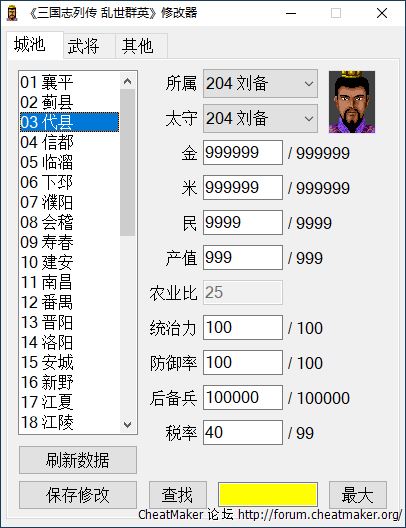Click the city list scroll-down arrow

(x=128, y=424)
